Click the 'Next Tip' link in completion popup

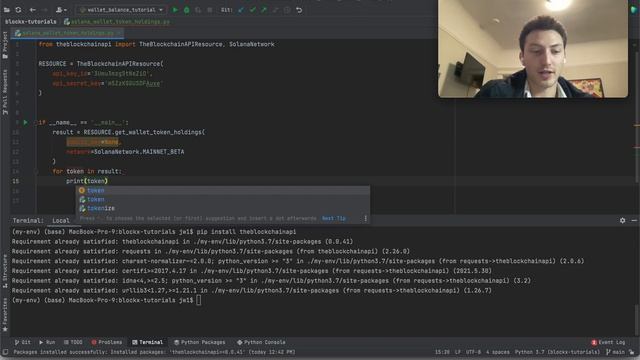click(334, 218)
